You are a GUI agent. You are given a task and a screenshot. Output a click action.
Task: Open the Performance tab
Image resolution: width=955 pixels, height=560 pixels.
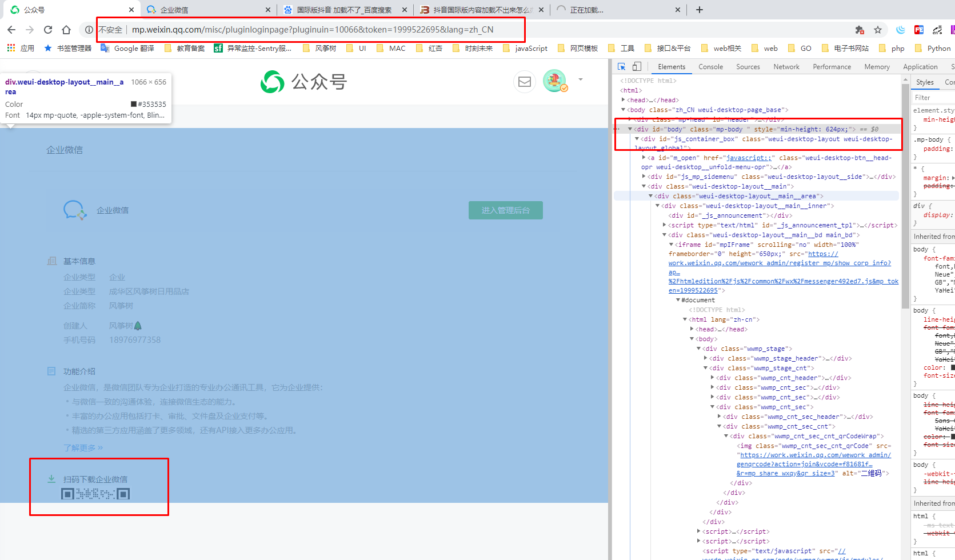832,67
